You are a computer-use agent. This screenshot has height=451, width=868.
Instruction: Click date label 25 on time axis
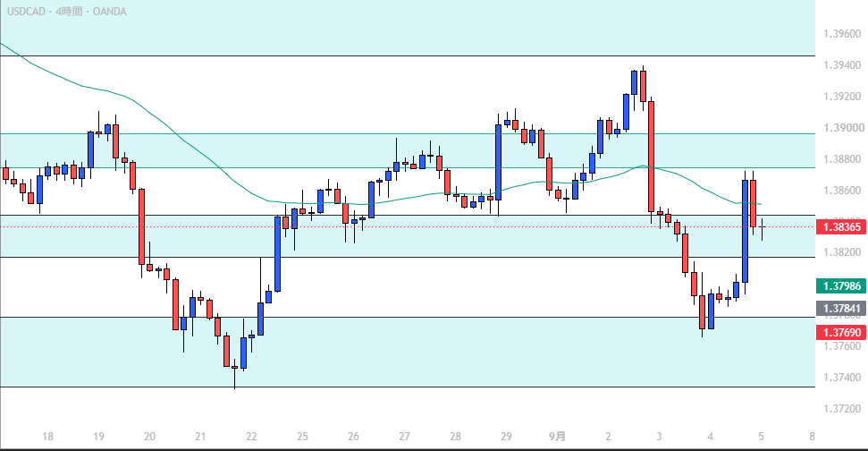point(302,437)
